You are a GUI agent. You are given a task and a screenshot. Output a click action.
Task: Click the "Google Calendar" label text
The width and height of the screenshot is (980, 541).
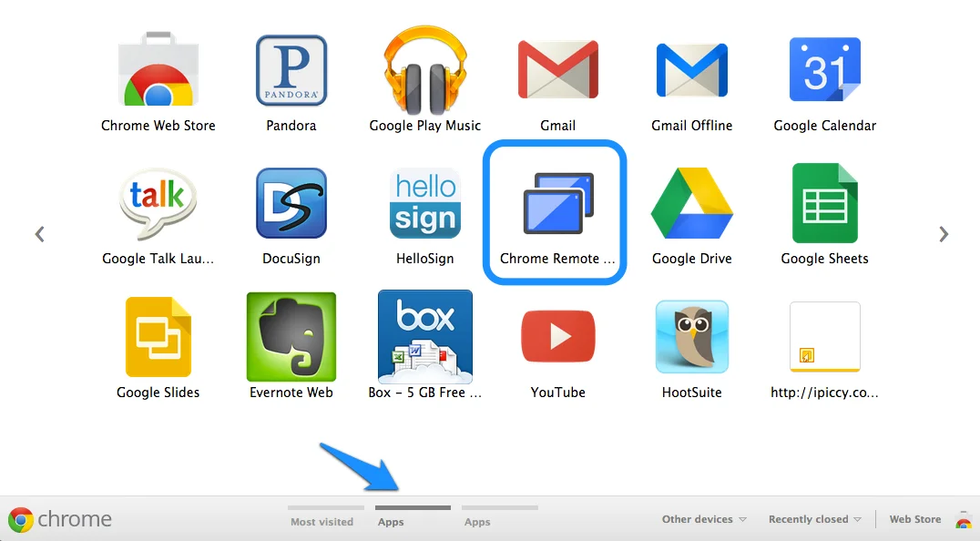[825, 126]
